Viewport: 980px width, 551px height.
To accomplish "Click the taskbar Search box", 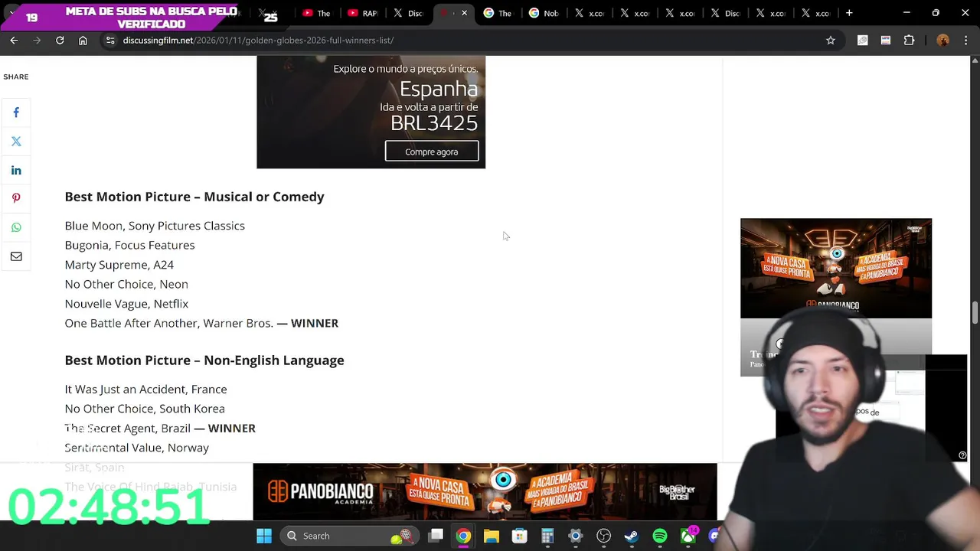I will click(348, 536).
